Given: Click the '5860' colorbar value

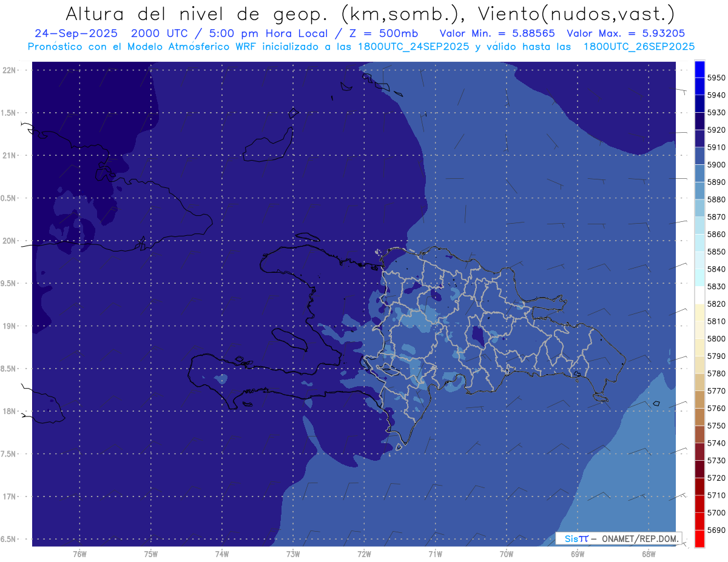Looking at the screenshot, I should point(716,234).
